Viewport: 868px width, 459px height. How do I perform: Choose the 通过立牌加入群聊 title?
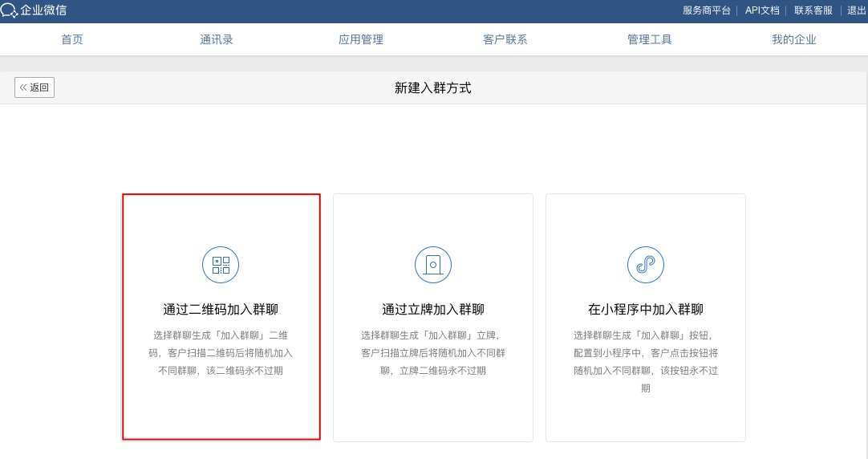(433, 310)
